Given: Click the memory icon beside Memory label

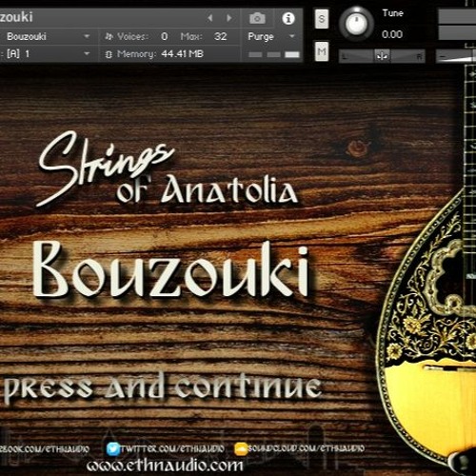Looking at the screenshot, I should point(109,54).
